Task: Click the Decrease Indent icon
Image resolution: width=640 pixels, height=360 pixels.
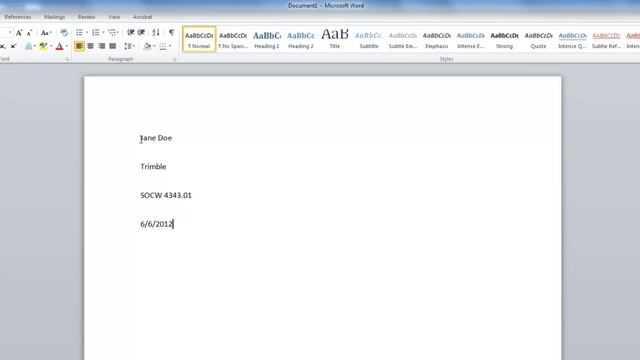Action: click(131, 32)
